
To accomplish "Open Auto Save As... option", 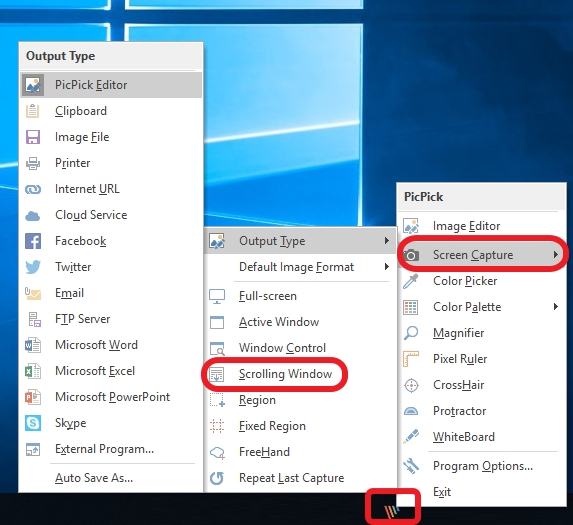I will pos(111,478).
